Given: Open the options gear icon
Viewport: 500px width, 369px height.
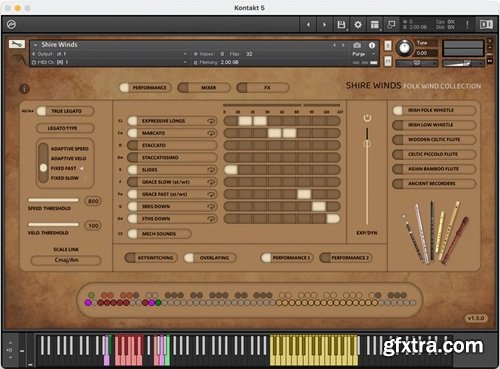Looking at the screenshot, I should pos(358,25).
